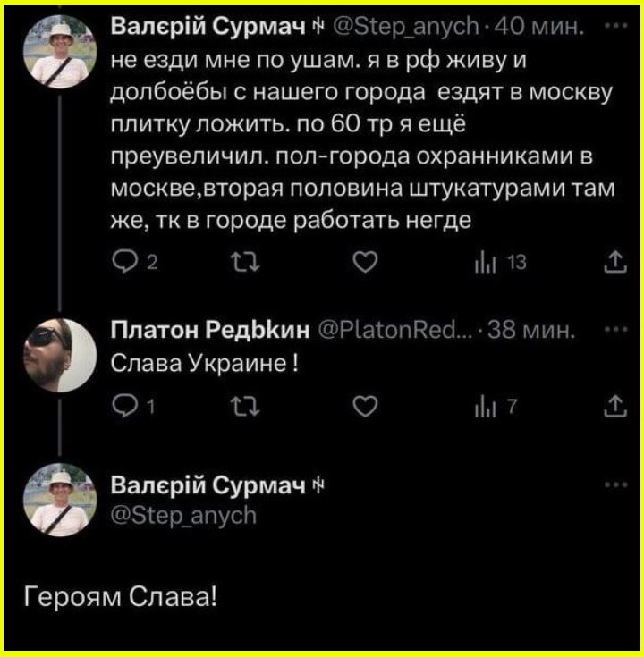Like the Слава Украине tweet
The image size is (644, 657).
click(x=365, y=407)
